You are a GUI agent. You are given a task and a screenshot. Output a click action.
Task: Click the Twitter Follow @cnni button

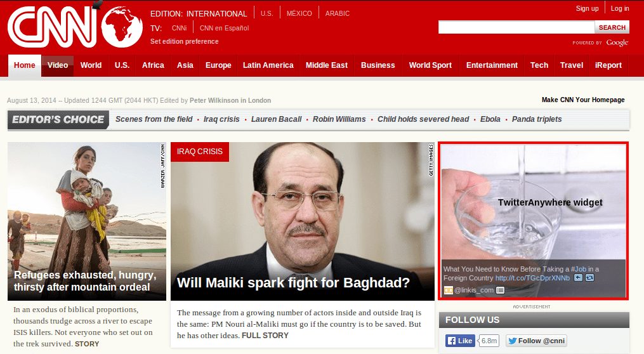click(536, 341)
